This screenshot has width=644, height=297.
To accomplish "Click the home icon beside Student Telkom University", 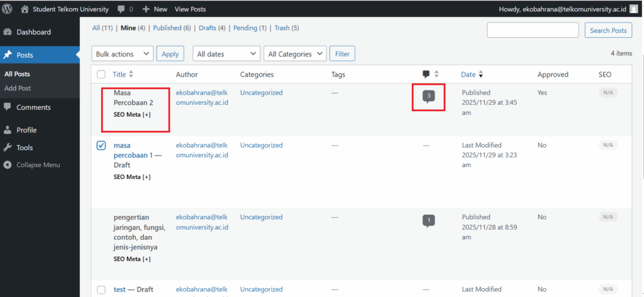I will (x=25, y=9).
